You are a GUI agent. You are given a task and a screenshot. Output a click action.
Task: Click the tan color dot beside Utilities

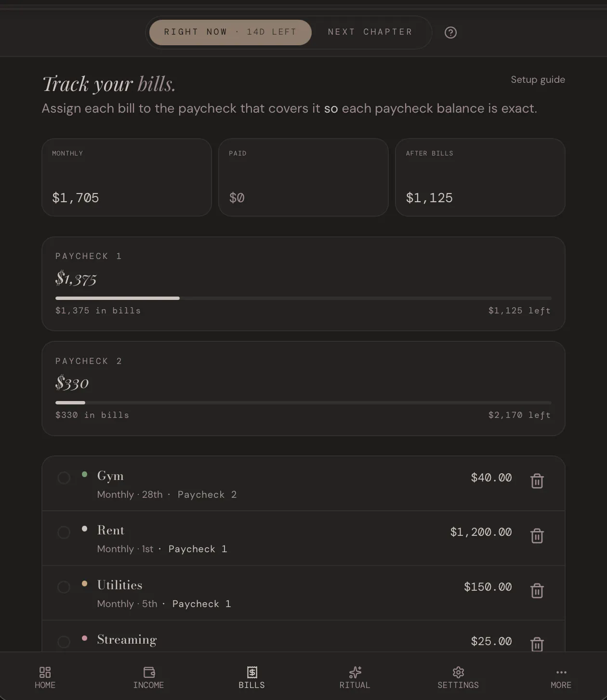click(85, 583)
